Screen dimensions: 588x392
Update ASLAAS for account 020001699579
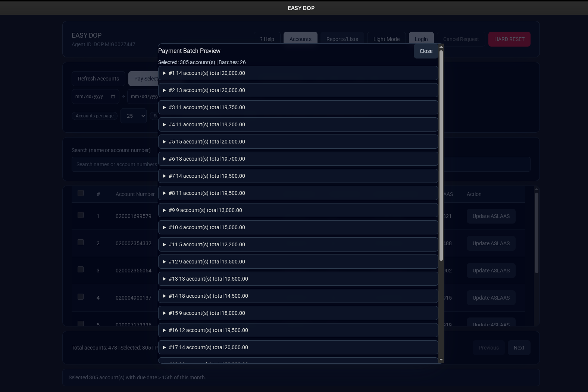[491, 216]
